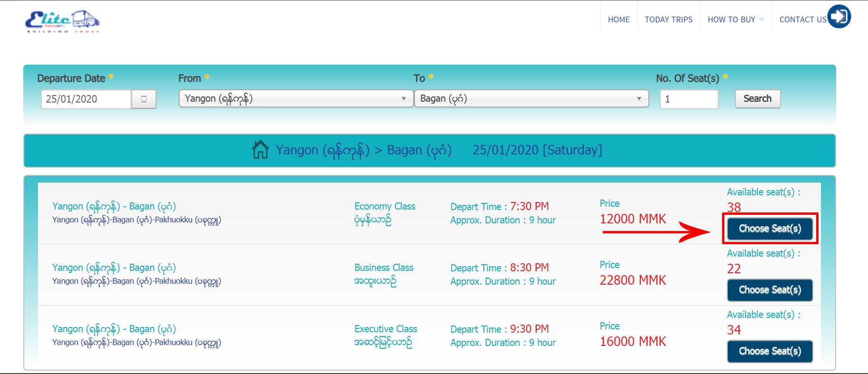Choose seats for the Business Class trip
This screenshot has width=868, height=374.
pyautogui.click(x=770, y=290)
